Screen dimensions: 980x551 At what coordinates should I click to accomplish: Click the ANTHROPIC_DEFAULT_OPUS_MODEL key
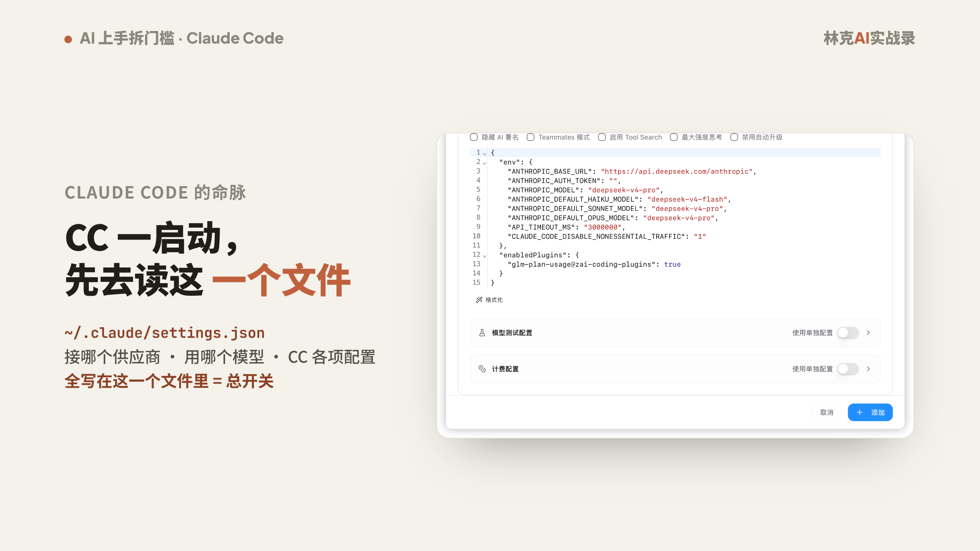tap(571, 218)
